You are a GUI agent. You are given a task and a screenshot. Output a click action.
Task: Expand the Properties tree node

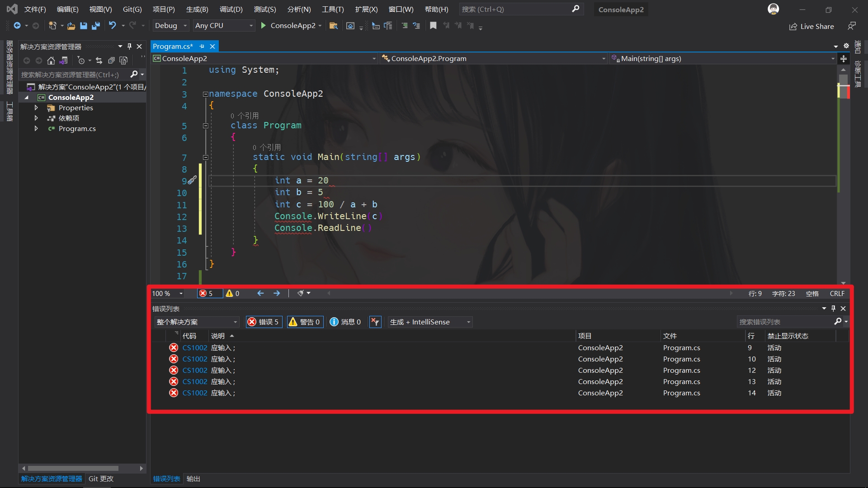pyautogui.click(x=36, y=108)
